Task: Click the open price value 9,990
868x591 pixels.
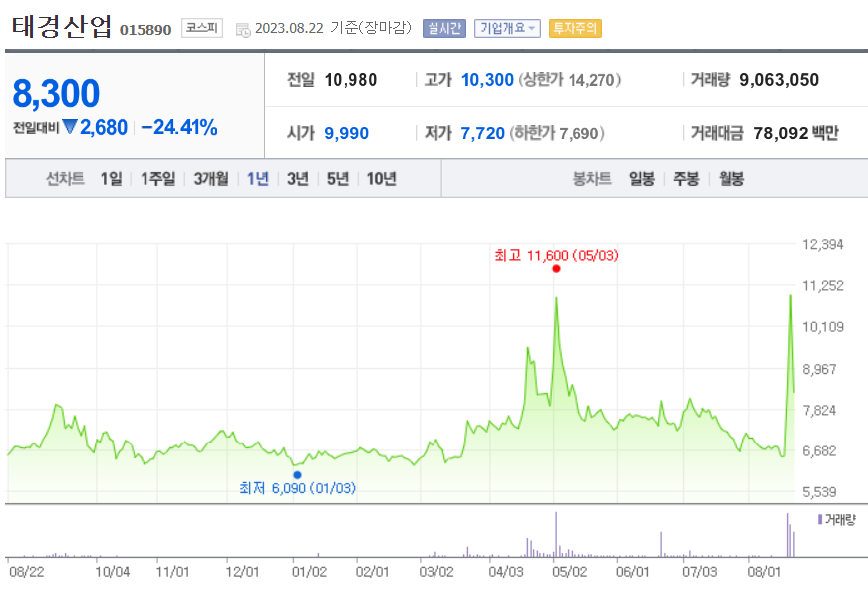Action: (x=346, y=133)
